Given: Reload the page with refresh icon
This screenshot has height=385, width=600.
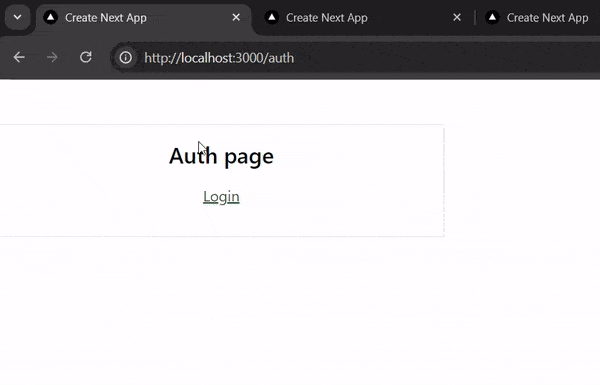Looking at the screenshot, I should [86, 57].
